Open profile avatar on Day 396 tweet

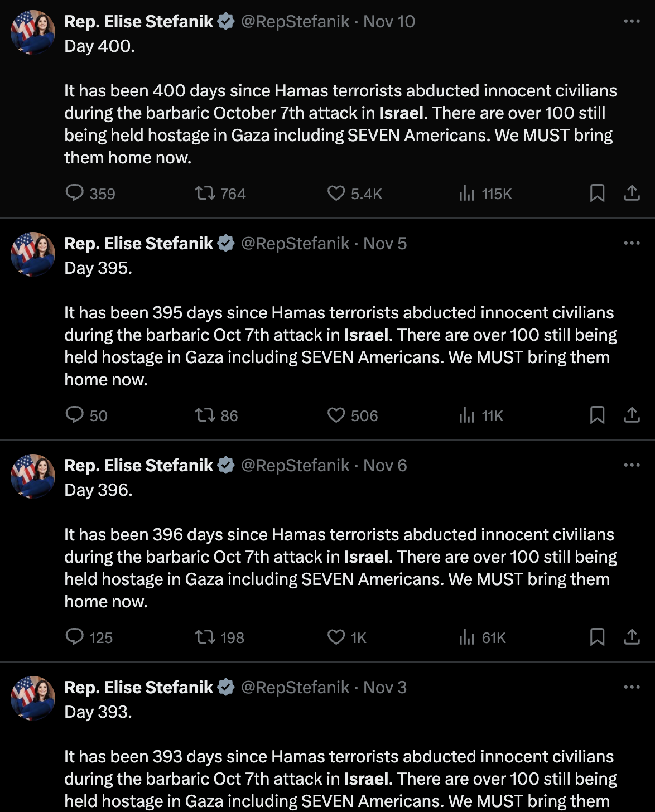(x=33, y=476)
